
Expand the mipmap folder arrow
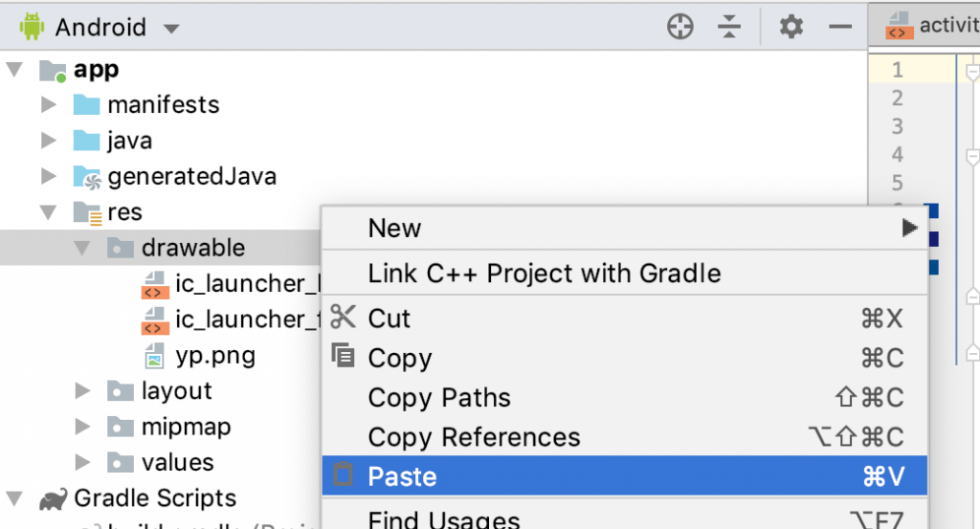pyautogui.click(x=84, y=427)
